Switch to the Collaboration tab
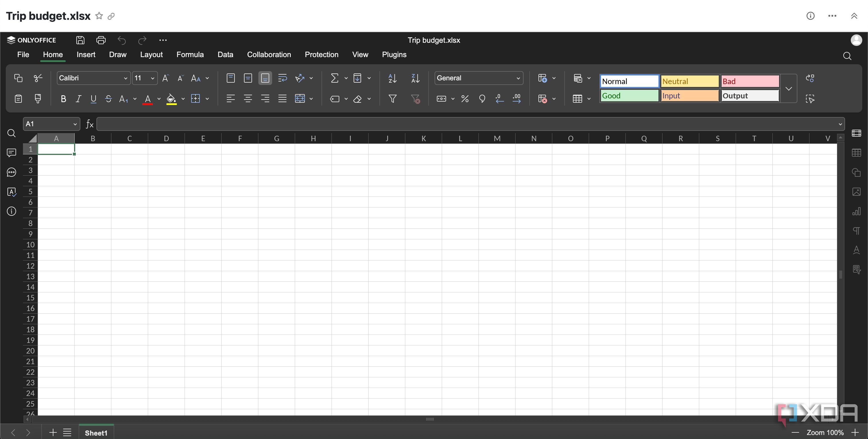This screenshot has height=439, width=868. (x=269, y=55)
